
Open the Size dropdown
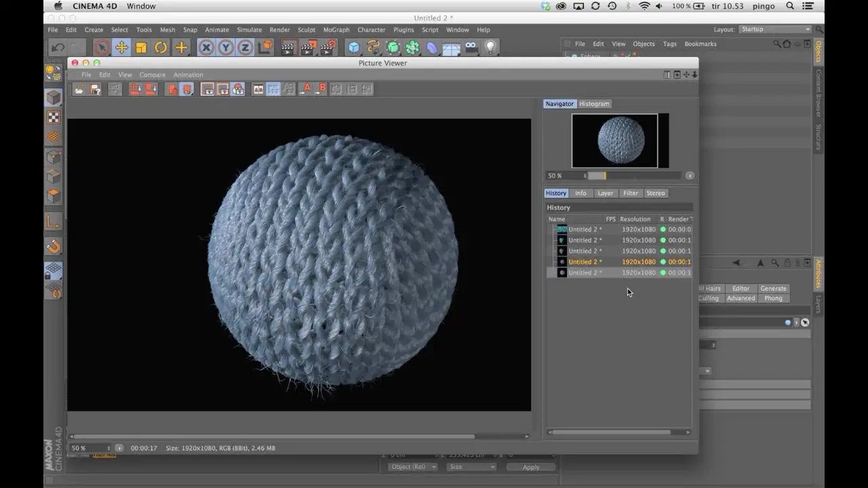[472, 467]
